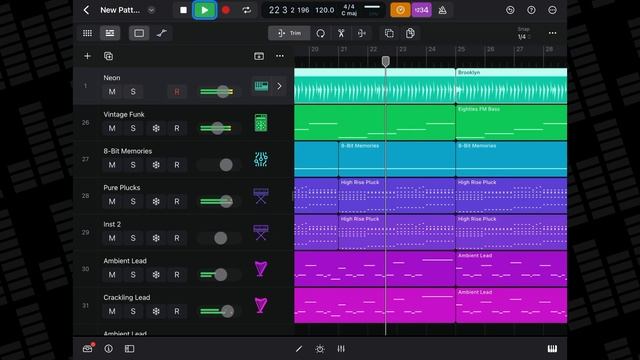Toggle the purple 1234 count-in button
Image resolution: width=640 pixels, height=360 pixels.
[421, 10]
